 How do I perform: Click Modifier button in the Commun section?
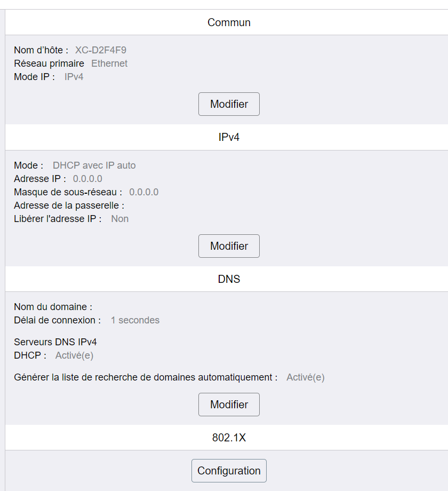click(229, 104)
